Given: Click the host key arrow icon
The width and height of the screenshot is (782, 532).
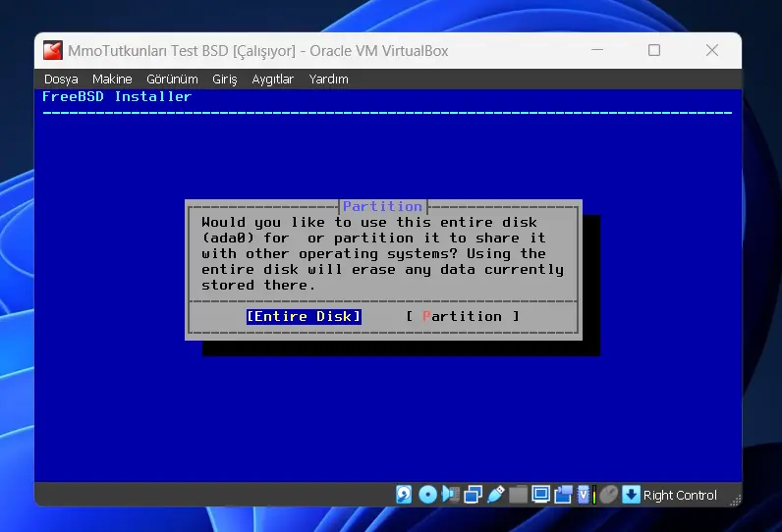Looking at the screenshot, I should point(631,495).
